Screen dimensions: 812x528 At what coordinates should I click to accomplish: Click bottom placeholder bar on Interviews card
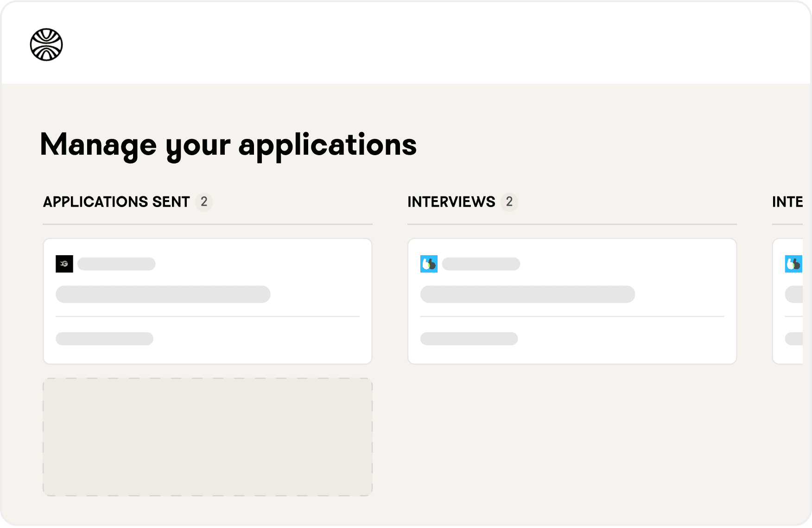point(469,339)
